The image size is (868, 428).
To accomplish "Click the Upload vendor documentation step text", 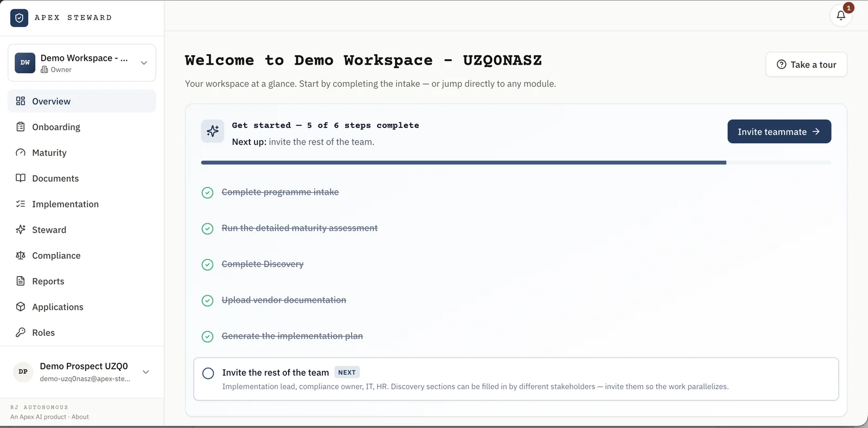I will click(284, 300).
